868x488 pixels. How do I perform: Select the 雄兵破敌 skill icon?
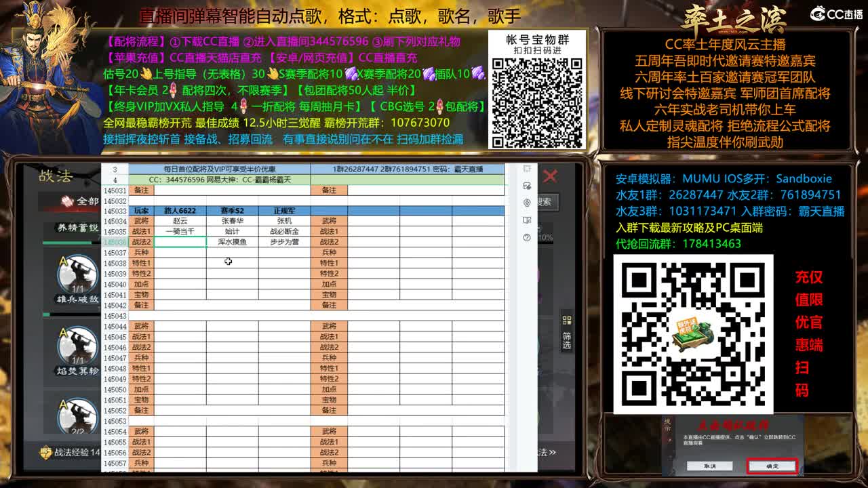click(77, 274)
